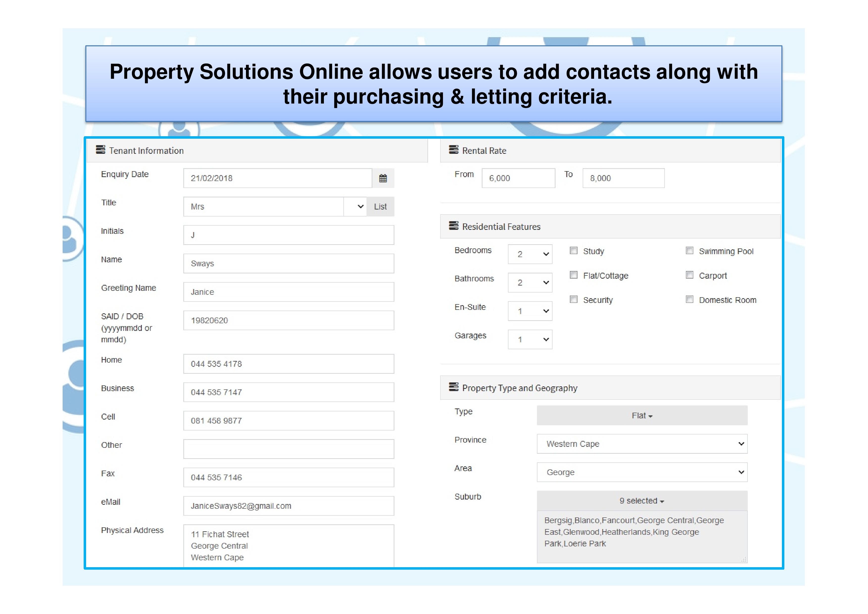This screenshot has width=868, height=614.
Task: Toggle the Carport checkbox
Action: (x=689, y=275)
